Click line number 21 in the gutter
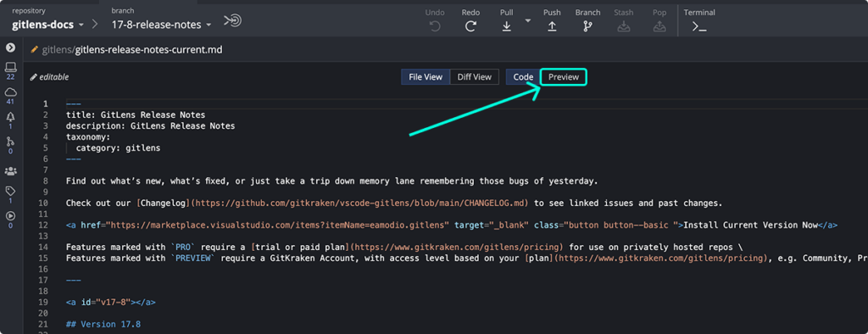This screenshot has height=334, width=868. 44,324
